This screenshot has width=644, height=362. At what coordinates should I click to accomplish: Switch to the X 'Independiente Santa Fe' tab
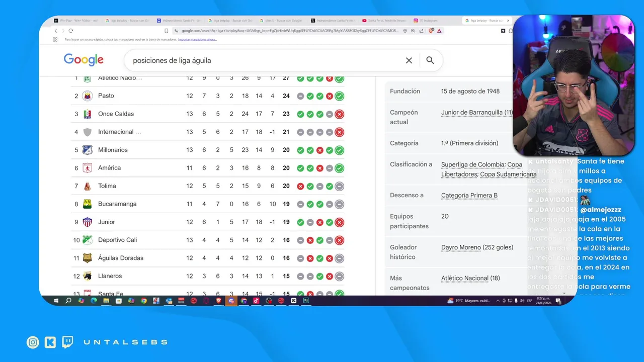click(333, 21)
